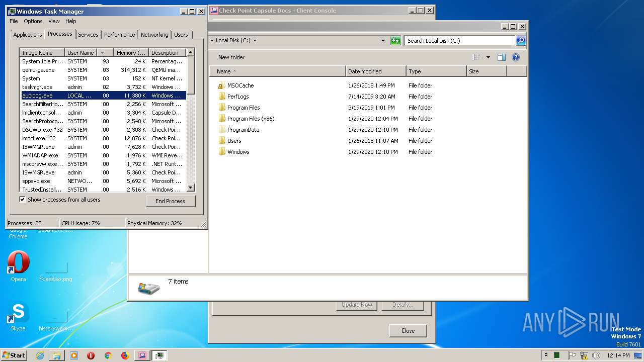This screenshot has width=644, height=362.
Task: Select the Program Files (x86) folder icon
Action: pyautogui.click(x=221, y=119)
